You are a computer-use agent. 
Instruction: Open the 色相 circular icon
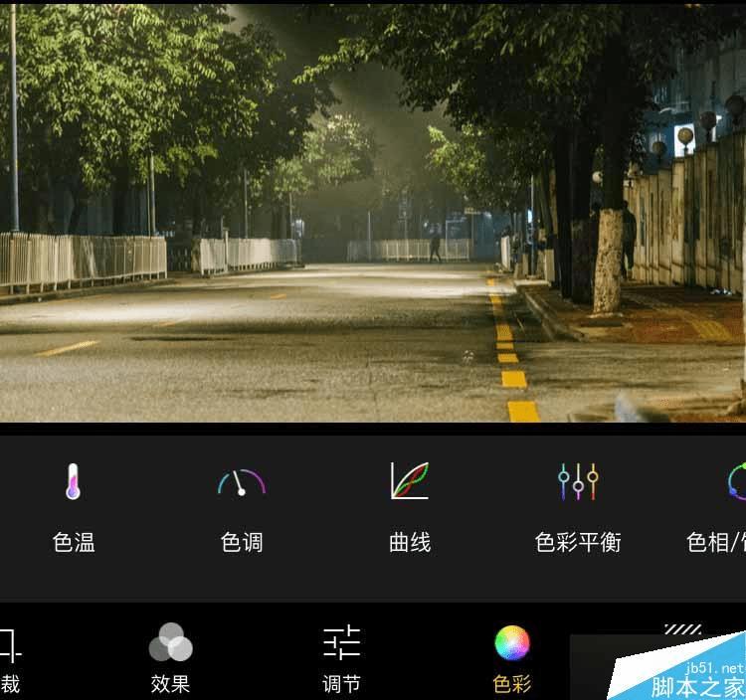pyautogui.click(x=736, y=481)
